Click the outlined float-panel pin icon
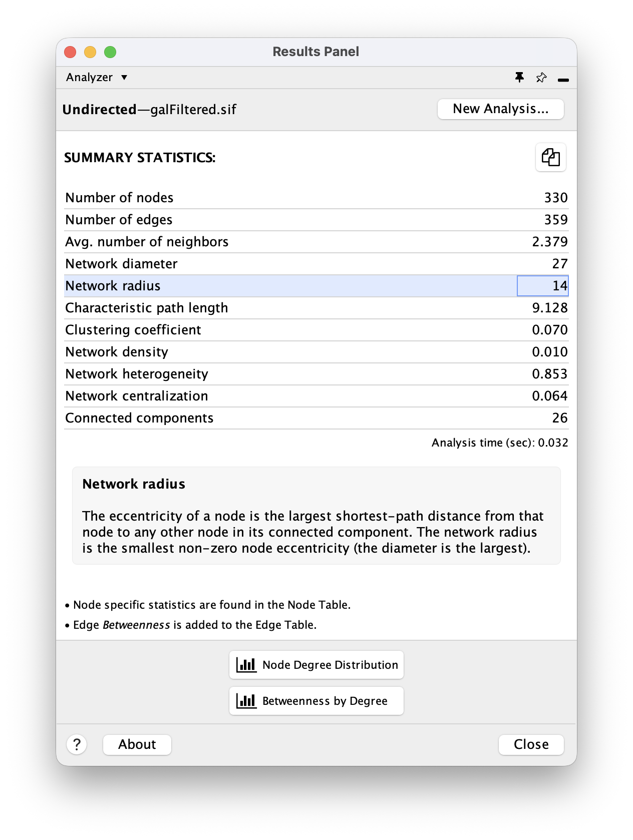This screenshot has width=633, height=840. click(x=541, y=78)
